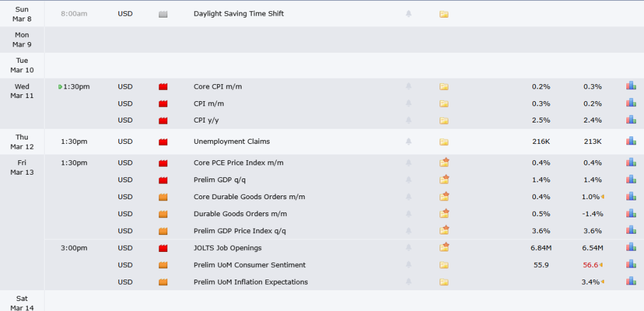Open the graph for Core CPI m/m
The image size is (644, 311).
click(631, 87)
